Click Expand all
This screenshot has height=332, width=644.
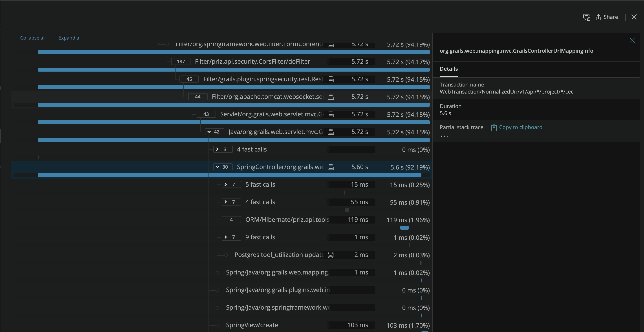pos(70,38)
